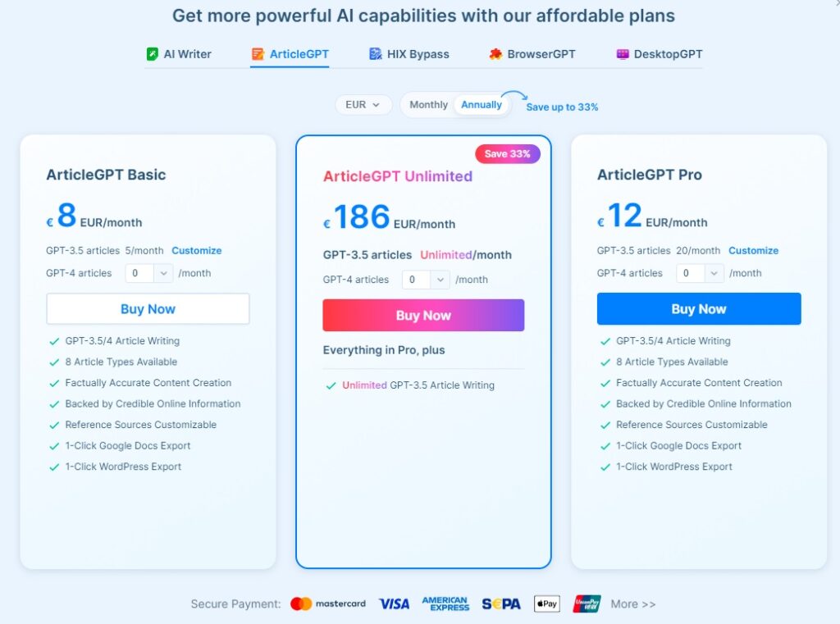The image size is (840, 624).
Task: Expand GPT-4 articles dropdown in Pro plan
Action: tap(701, 273)
